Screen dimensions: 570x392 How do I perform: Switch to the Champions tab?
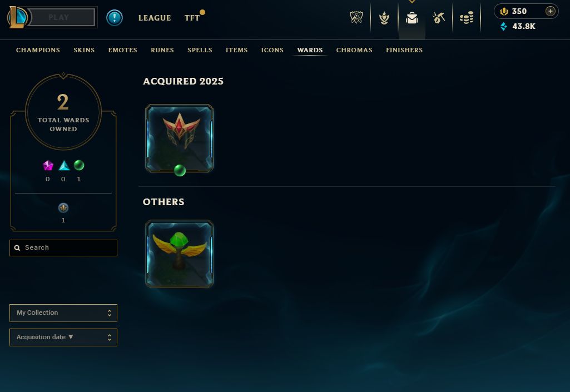(38, 50)
